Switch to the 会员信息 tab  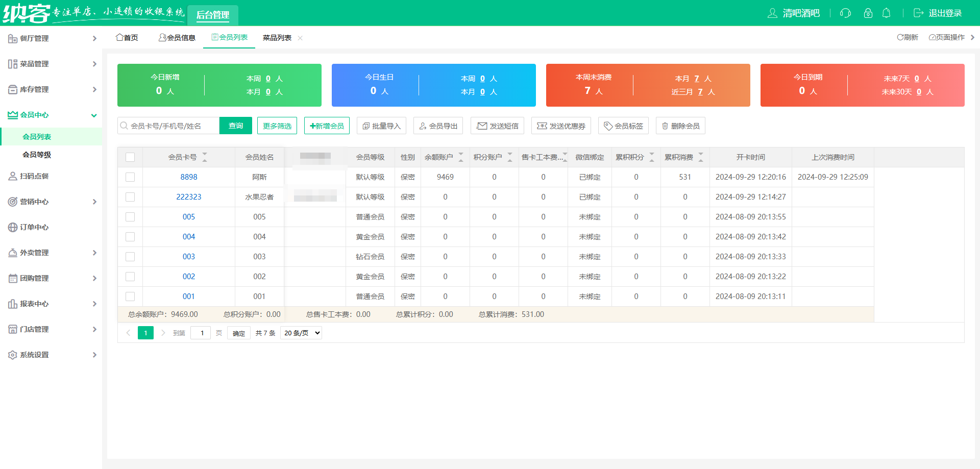177,38
